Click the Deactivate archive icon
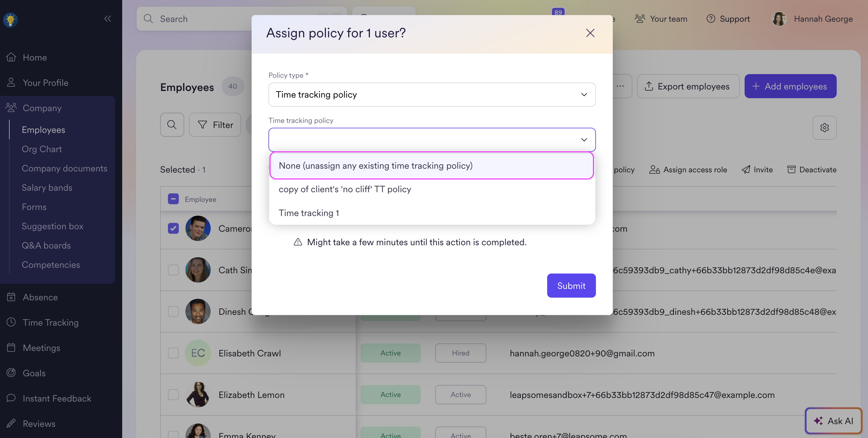868x438 pixels. point(791,170)
